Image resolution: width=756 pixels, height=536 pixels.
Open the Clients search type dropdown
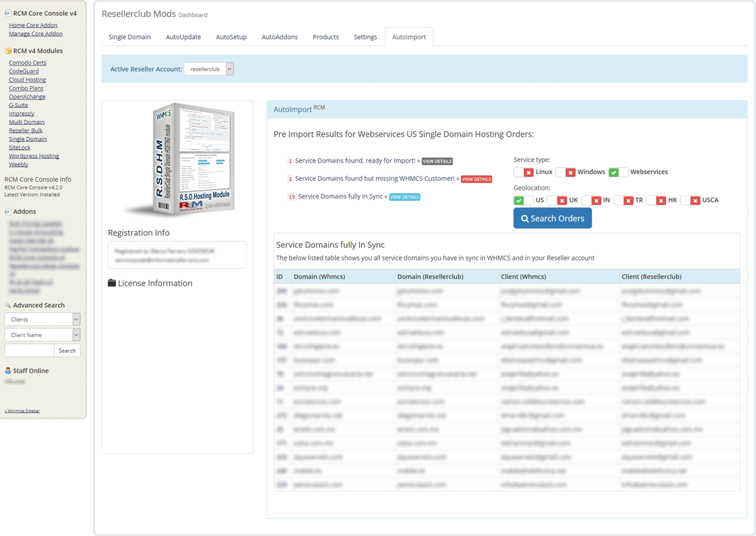tap(42, 319)
